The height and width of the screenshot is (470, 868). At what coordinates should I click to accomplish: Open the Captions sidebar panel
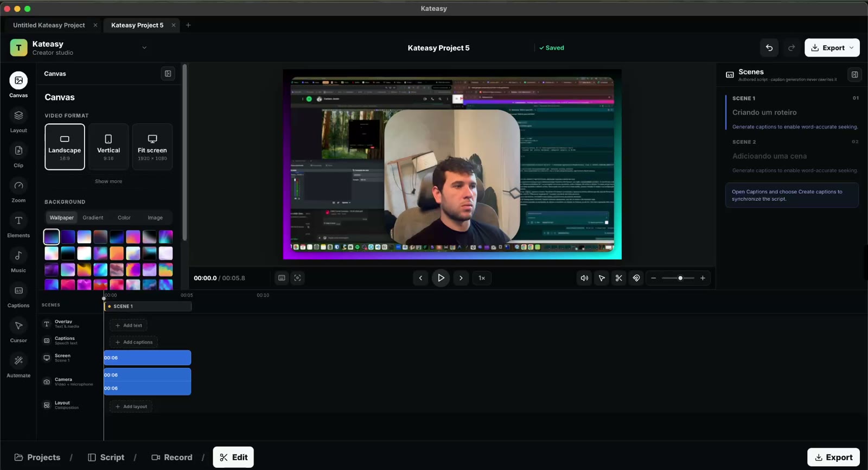[x=18, y=296]
